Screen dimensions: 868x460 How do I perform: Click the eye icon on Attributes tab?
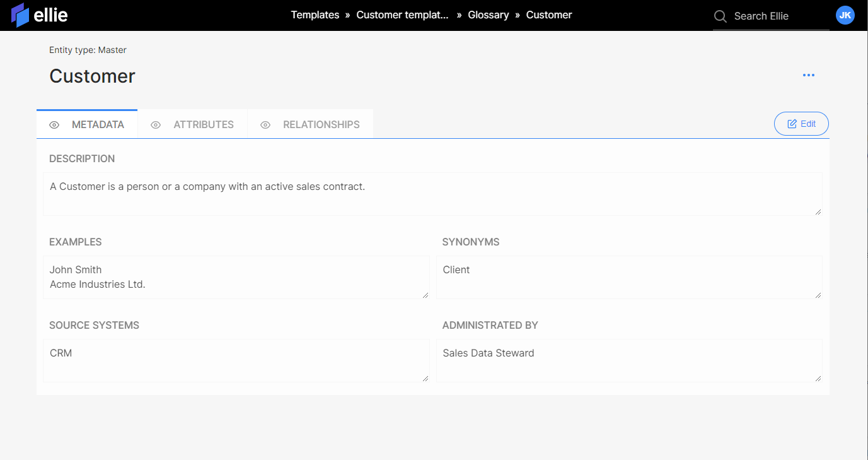[156, 125]
